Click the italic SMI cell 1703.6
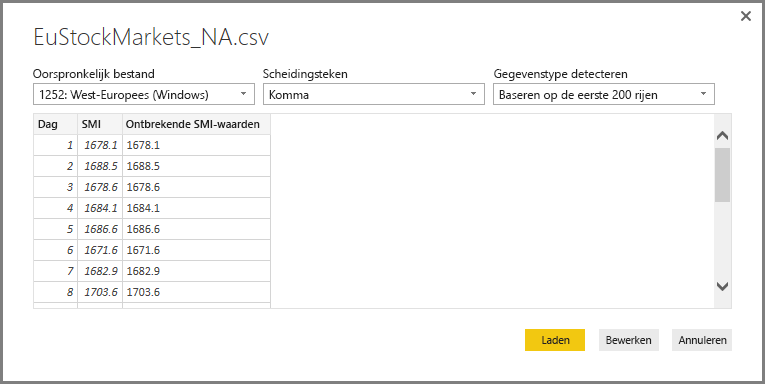This screenshot has width=765, height=384. [x=100, y=292]
